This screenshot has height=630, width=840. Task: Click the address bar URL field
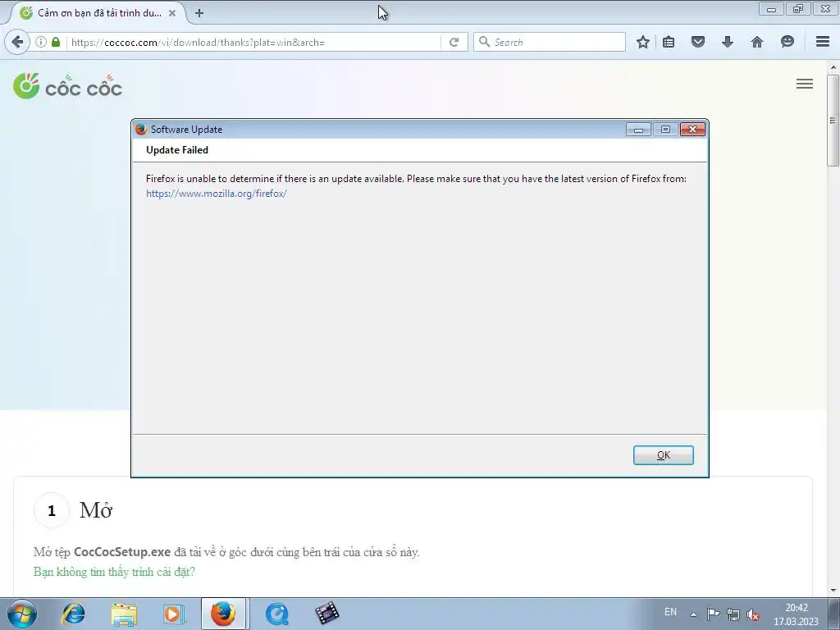[252, 43]
